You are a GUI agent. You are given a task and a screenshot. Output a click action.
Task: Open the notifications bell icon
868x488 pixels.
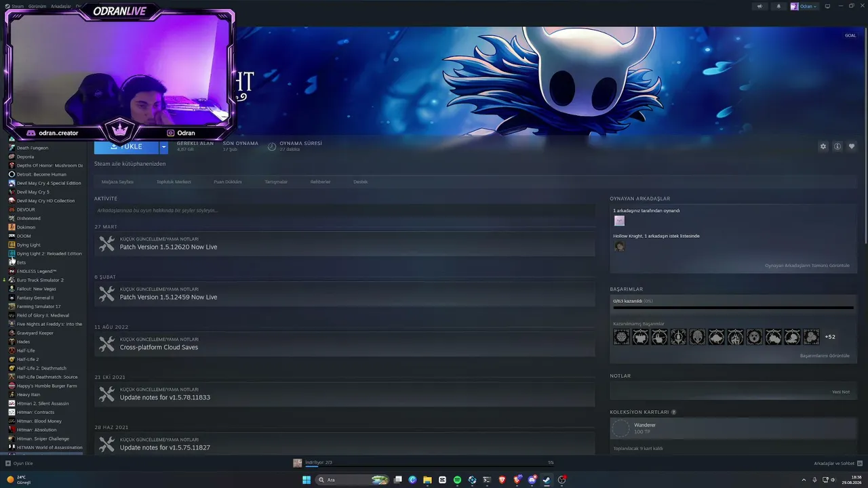(778, 6)
